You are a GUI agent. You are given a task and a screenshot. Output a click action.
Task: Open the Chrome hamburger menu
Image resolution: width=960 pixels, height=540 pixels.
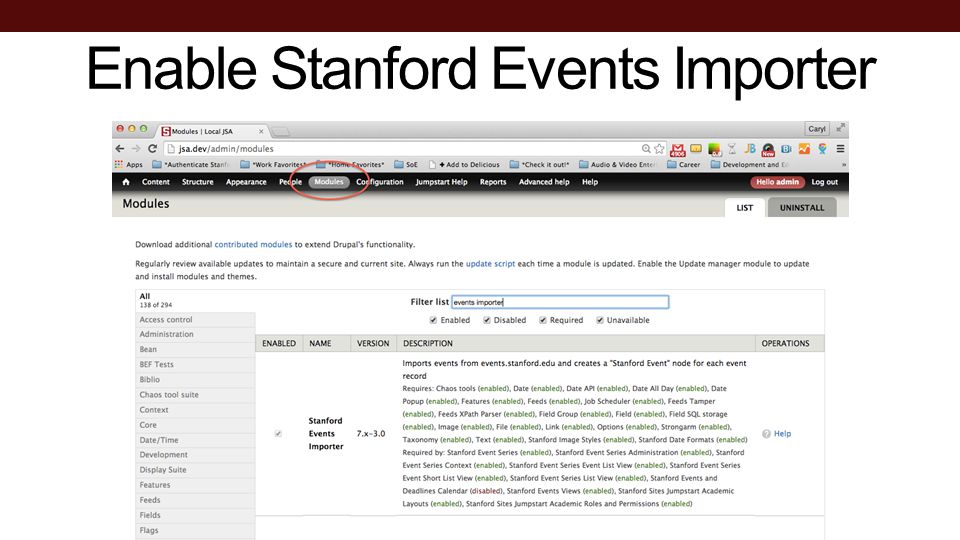click(841, 149)
